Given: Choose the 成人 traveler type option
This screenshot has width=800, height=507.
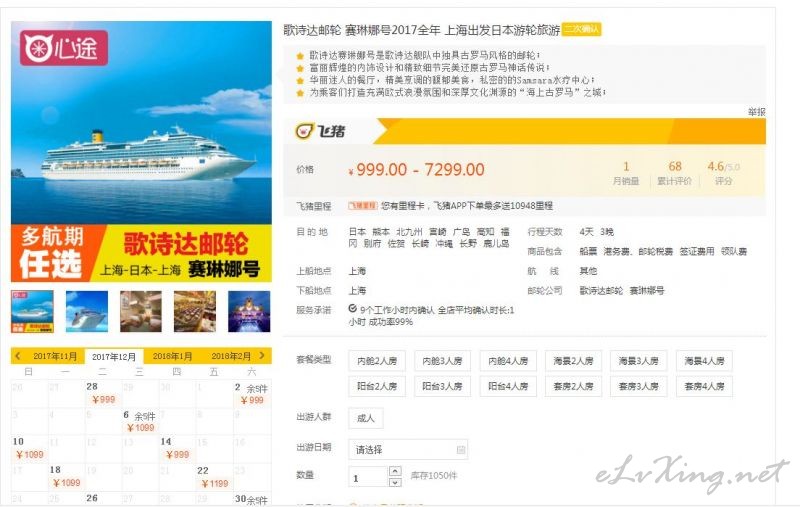Looking at the screenshot, I should (x=365, y=418).
